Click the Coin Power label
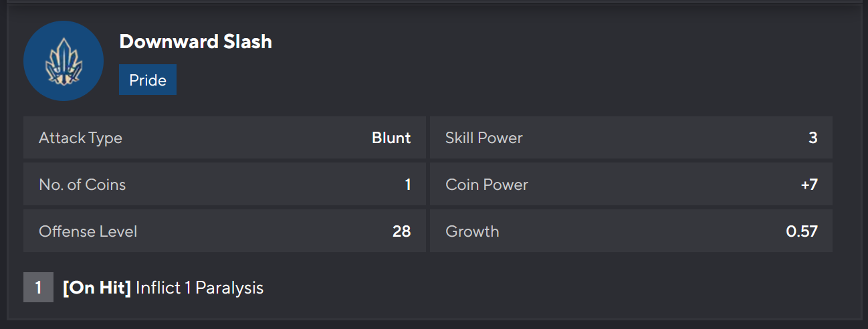The image size is (868, 329). point(487,185)
